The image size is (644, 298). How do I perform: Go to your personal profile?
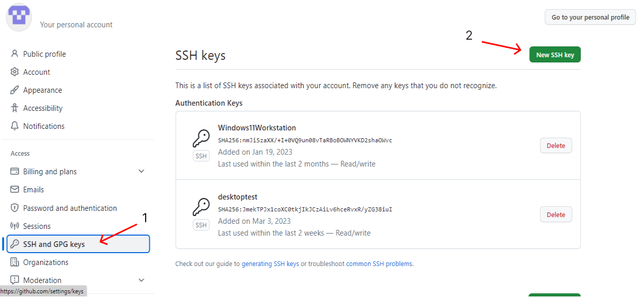pos(590,17)
